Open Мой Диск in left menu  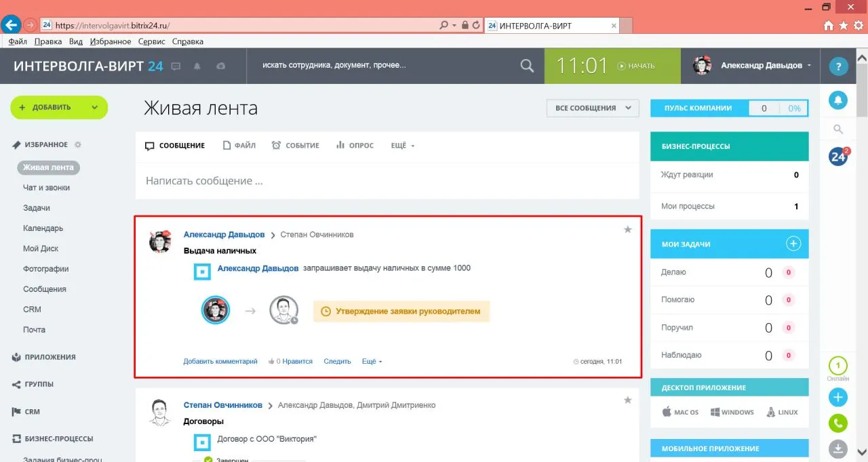(x=41, y=249)
